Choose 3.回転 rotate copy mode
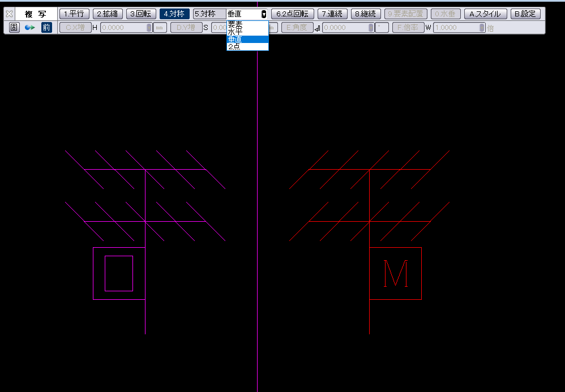This screenshot has height=392, width=565. pyautogui.click(x=141, y=14)
